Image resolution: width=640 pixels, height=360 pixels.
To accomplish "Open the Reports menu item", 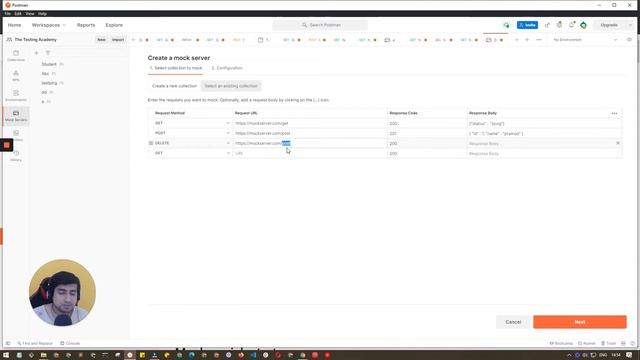I will [x=86, y=25].
